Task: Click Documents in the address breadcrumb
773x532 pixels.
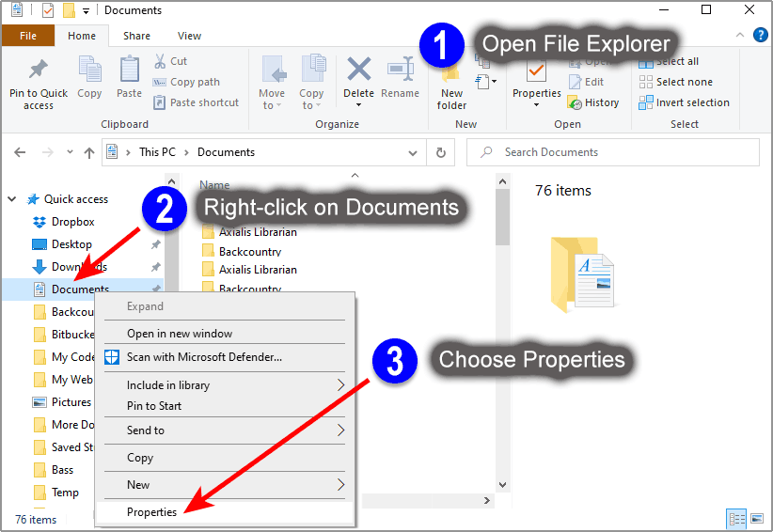Action: [x=226, y=152]
